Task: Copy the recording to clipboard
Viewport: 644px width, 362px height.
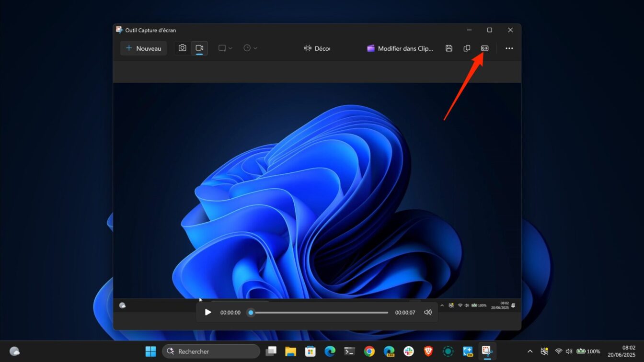Action: 467,48
